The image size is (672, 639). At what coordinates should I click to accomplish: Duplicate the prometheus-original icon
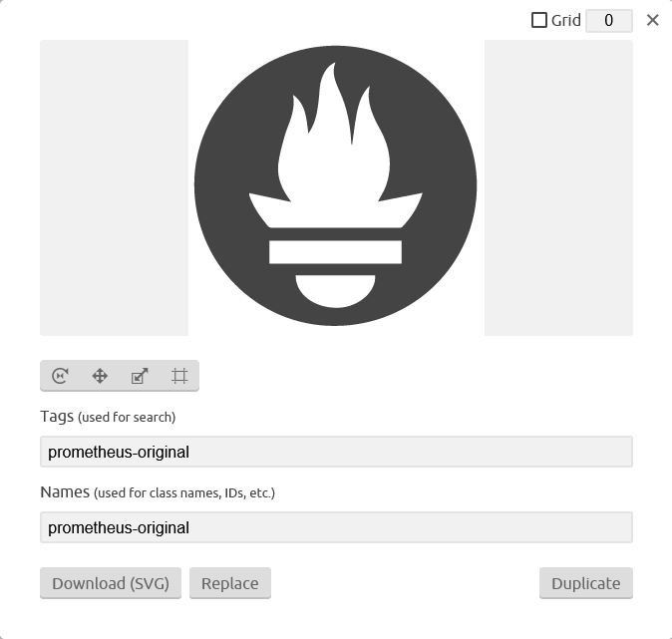click(586, 583)
